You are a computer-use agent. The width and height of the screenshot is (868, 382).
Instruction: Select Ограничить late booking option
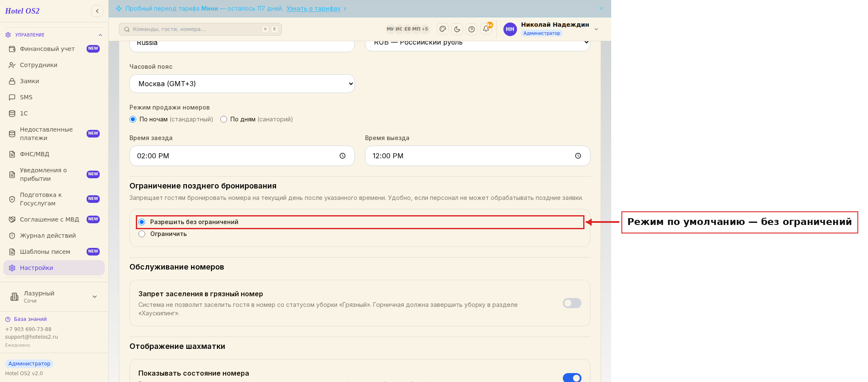click(142, 234)
